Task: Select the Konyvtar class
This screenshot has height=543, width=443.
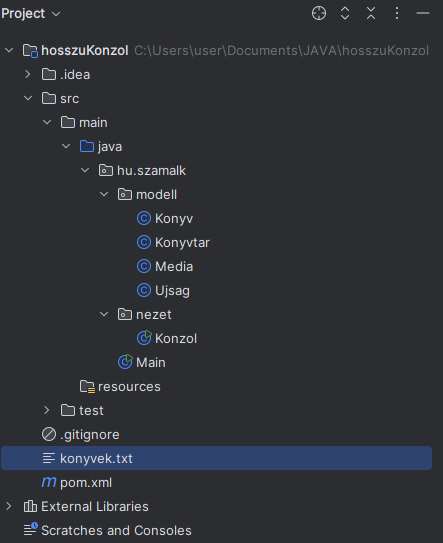Action: point(182,243)
